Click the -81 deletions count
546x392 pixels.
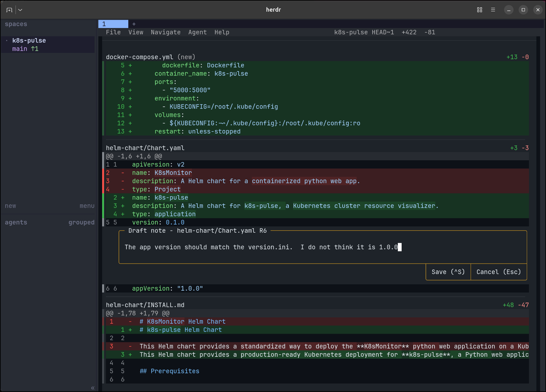point(430,32)
